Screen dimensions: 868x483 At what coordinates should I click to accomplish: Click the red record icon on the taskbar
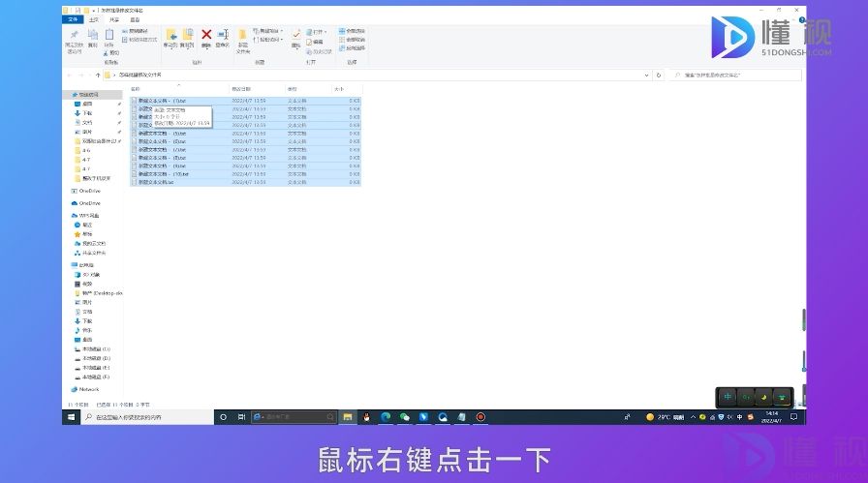pos(480,417)
